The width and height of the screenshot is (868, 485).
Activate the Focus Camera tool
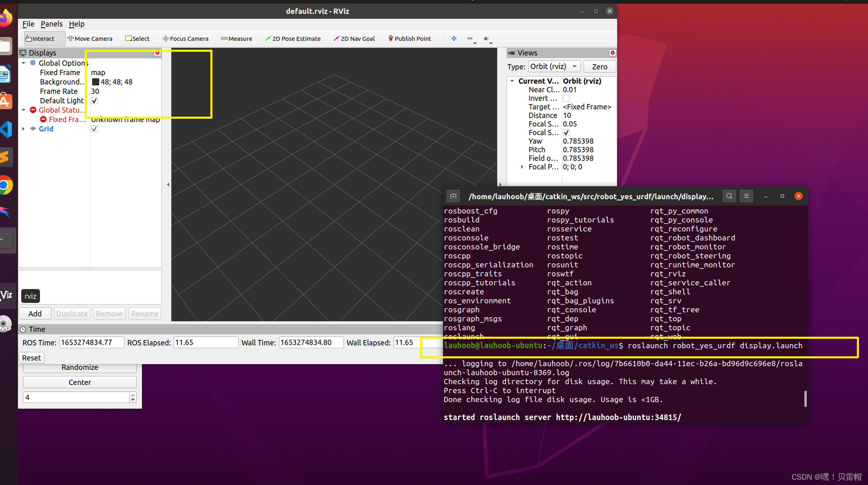(186, 39)
